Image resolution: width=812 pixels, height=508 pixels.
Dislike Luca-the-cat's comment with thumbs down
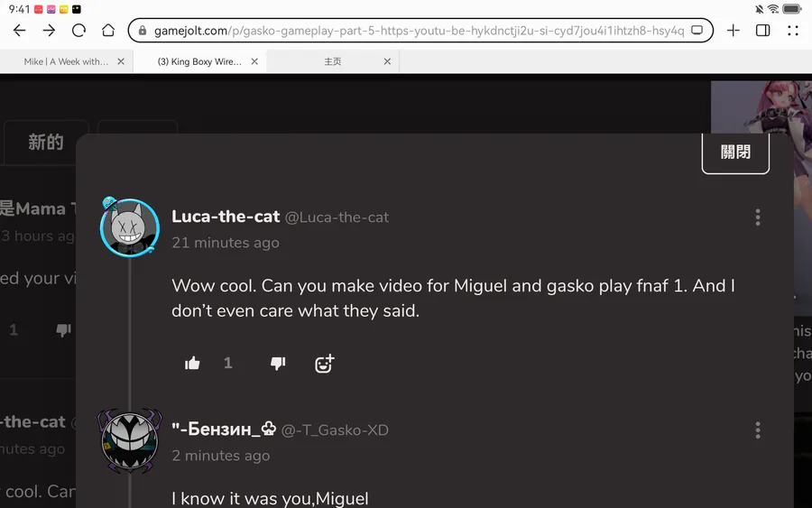point(278,363)
